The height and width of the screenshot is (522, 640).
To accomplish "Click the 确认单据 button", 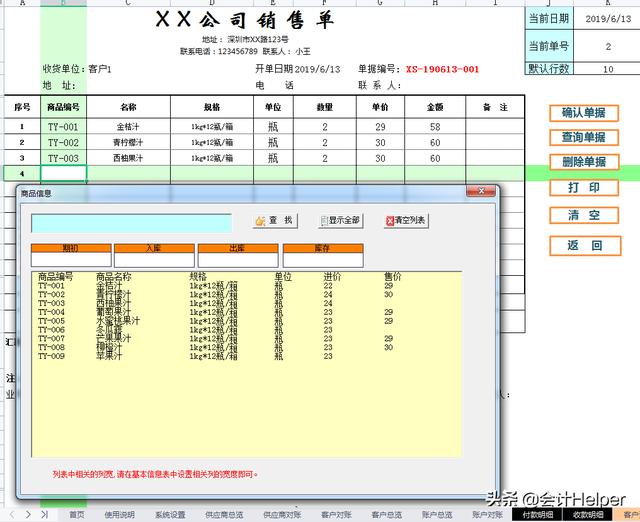I will [x=584, y=113].
